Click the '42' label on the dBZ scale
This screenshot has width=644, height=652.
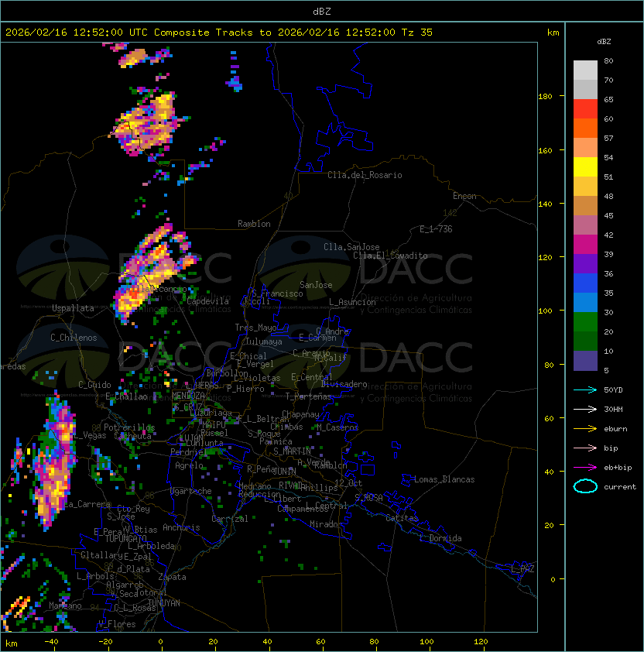[x=608, y=235]
